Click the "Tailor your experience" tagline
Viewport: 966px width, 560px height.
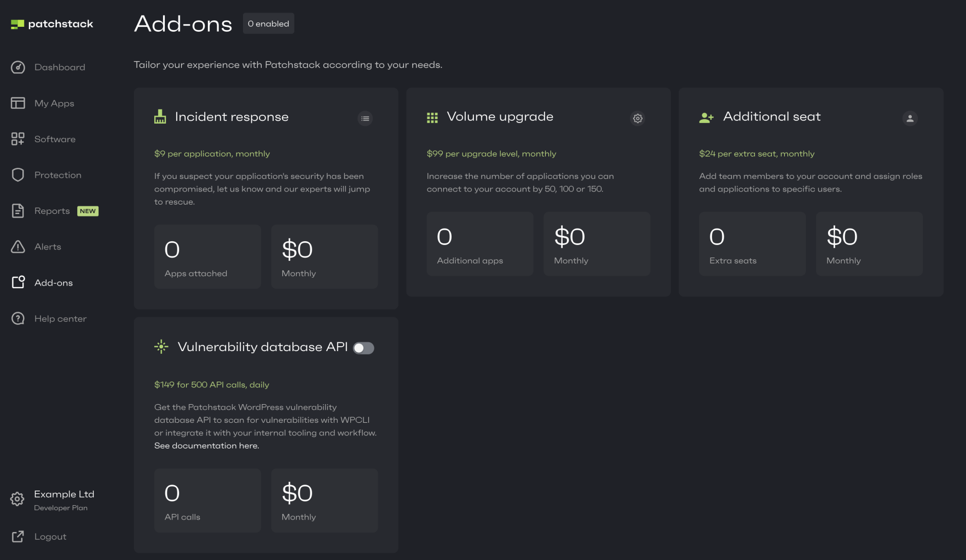point(288,65)
